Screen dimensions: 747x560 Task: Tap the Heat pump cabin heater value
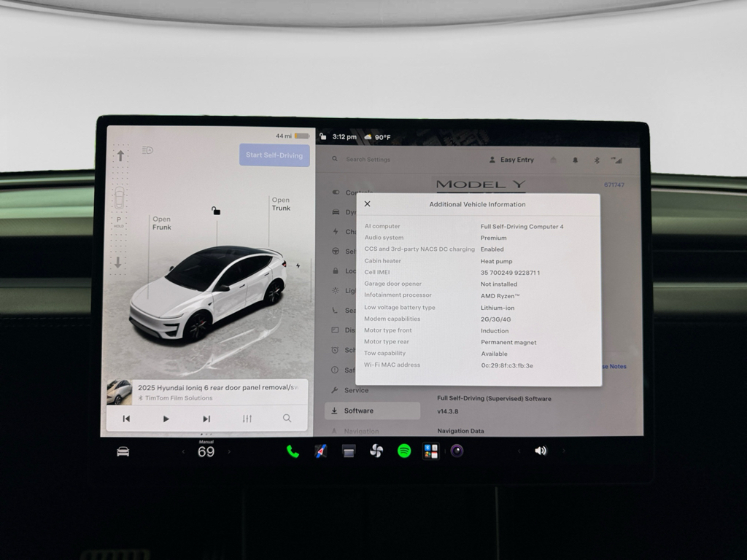[x=496, y=262]
